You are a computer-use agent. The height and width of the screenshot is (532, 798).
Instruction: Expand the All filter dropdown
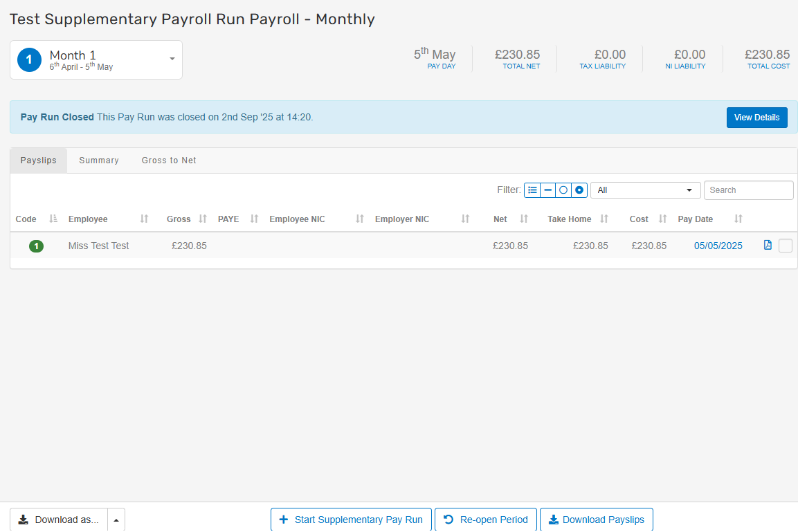[645, 190]
